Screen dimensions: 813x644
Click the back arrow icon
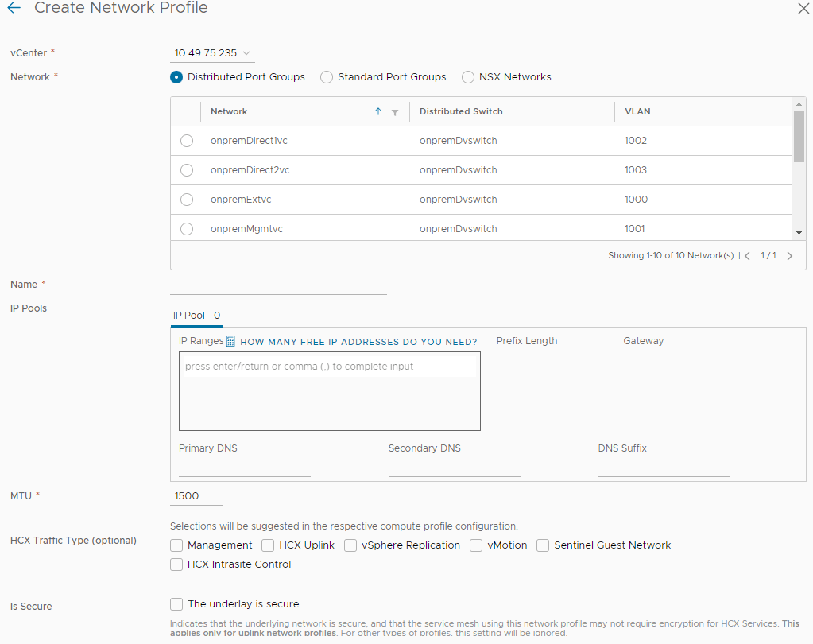point(14,8)
